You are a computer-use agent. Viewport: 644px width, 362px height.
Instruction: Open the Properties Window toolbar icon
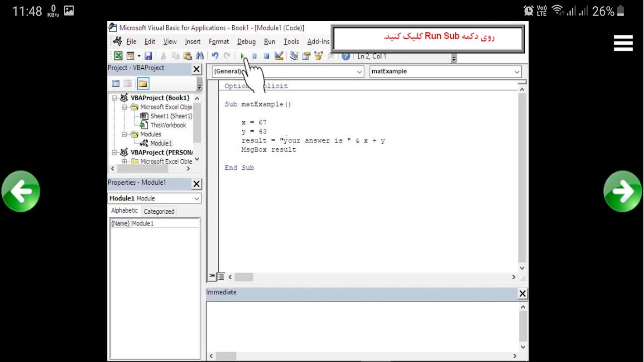[306, 56]
